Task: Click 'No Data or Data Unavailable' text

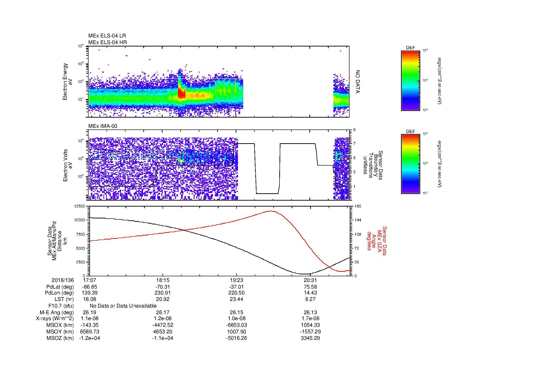Action: tap(123, 306)
